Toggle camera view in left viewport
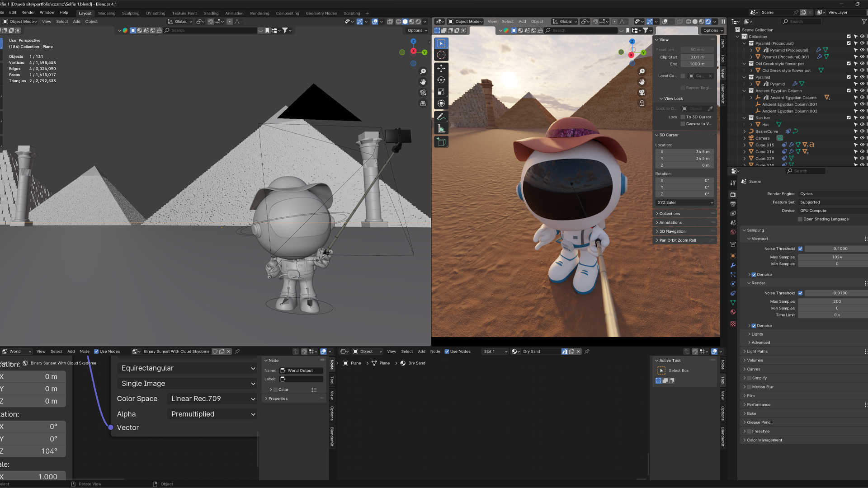Image resolution: width=868 pixels, height=488 pixels. pyautogui.click(x=423, y=93)
